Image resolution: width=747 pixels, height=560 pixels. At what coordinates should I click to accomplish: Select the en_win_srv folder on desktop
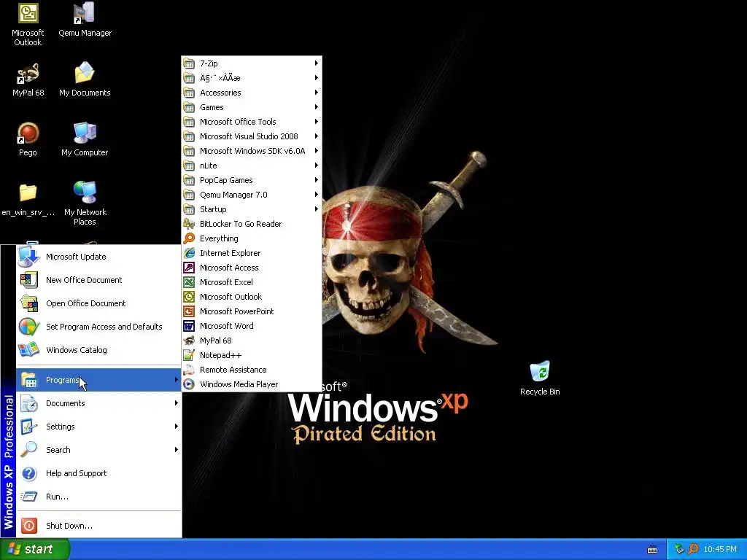(28, 200)
